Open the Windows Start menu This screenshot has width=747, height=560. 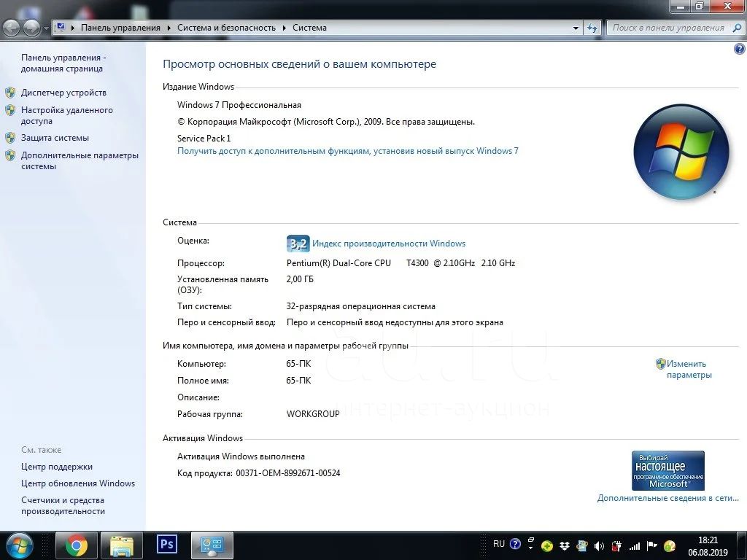[x=19, y=545]
